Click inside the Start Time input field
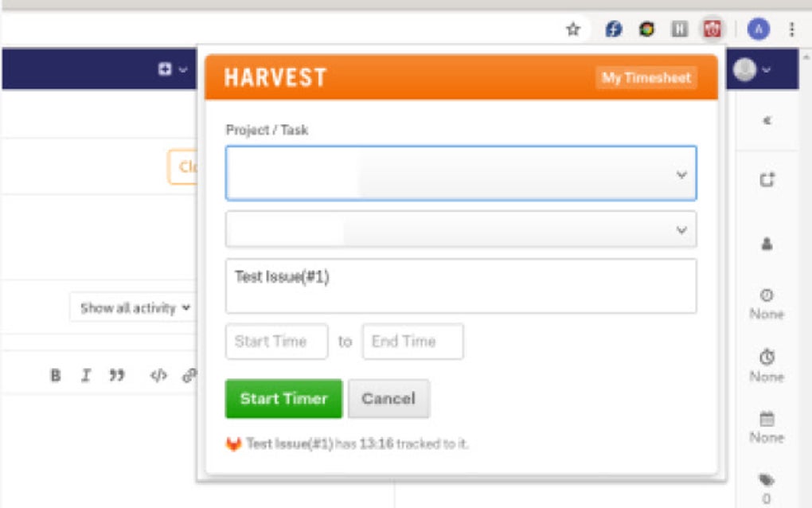The width and height of the screenshot is (812, 508). tap(276, 342)
